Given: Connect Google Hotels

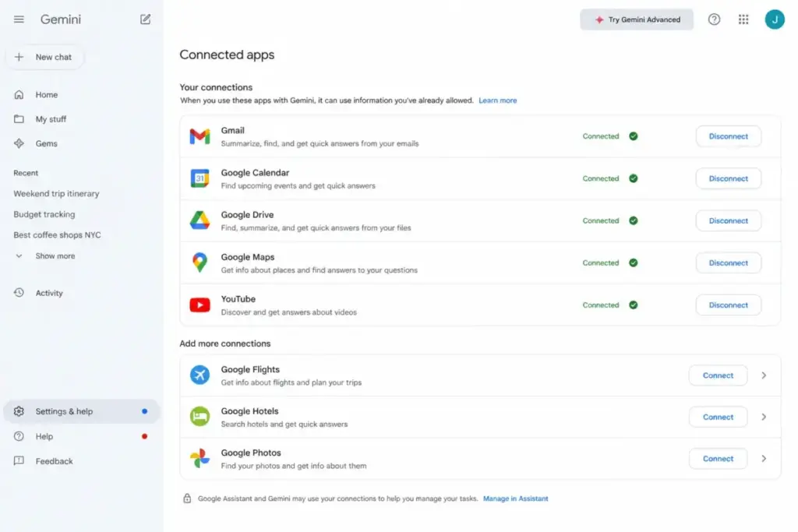Looking at the screenshot, I should pyautogui.click(x=718, y=417).
